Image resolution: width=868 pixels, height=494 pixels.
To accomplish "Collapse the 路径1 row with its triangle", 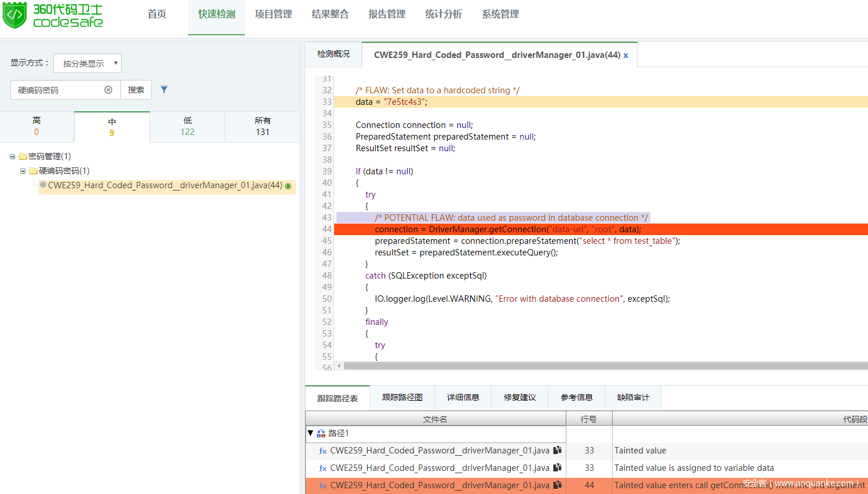I will [310, 433].
